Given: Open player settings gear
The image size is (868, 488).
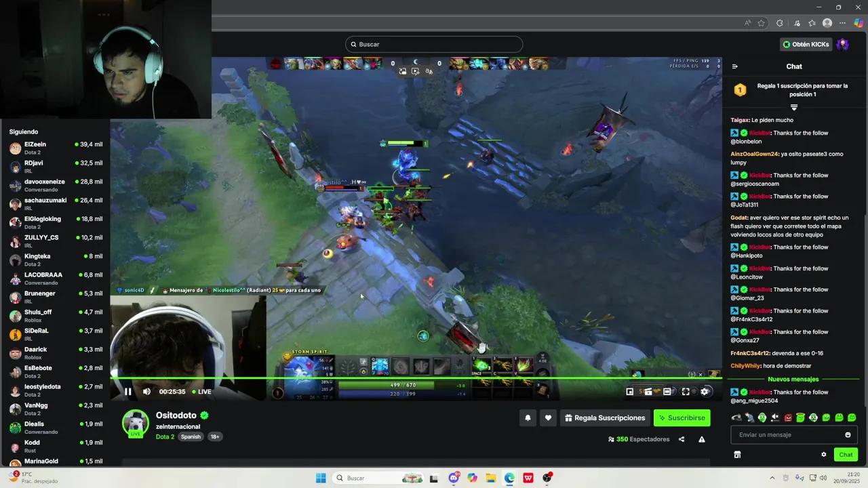Looking at the screenshot, I should [x=705, y=392].
